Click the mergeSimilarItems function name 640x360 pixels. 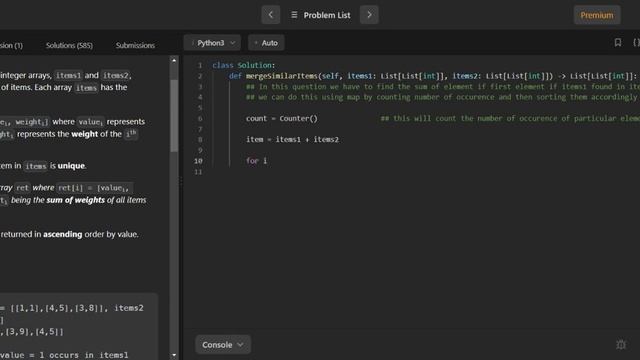click(x=282, y=76)
